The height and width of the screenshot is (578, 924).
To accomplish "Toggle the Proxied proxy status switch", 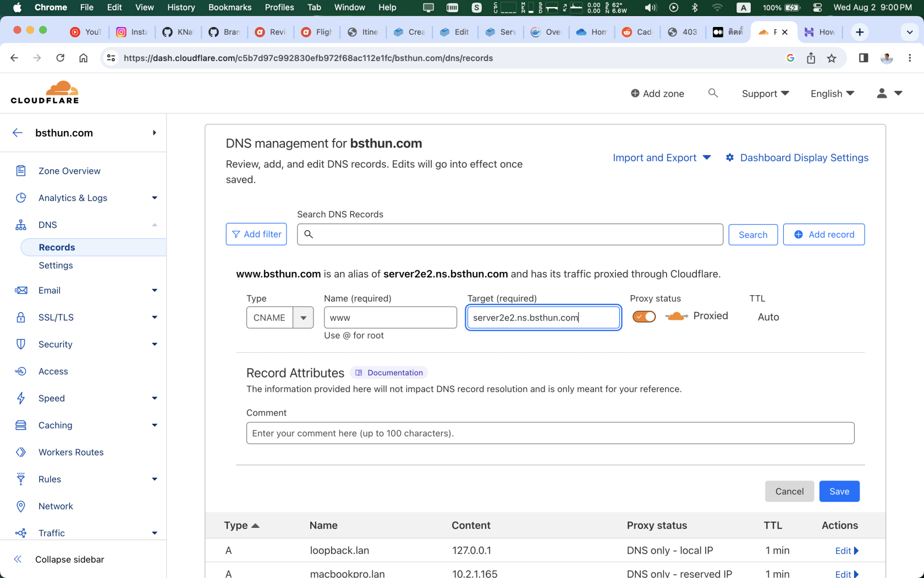I will click(x=644, y=317).
